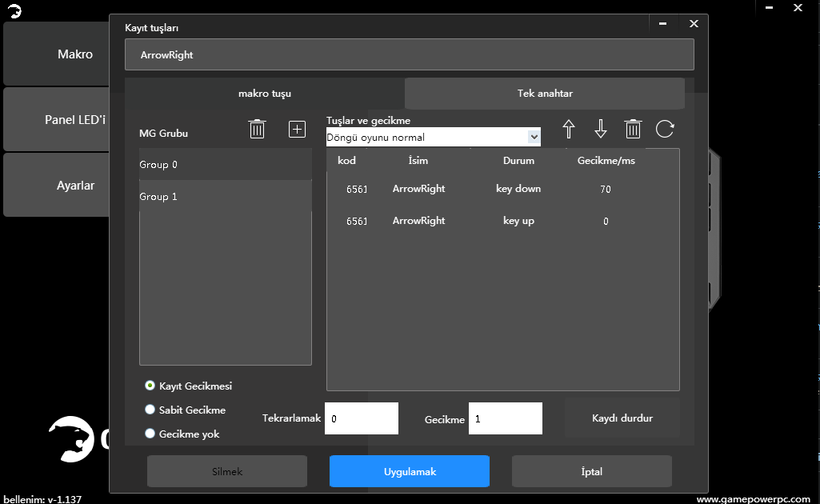The width and height of the screenshot is (820, 504).
Task: Switch to the makro tuşu tab
Action: pos(265,94)
